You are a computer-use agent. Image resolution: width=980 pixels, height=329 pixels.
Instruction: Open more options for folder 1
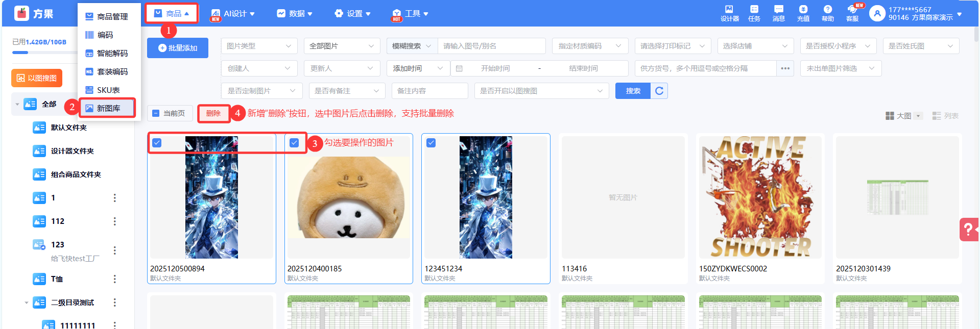click(x=114, y=198)
